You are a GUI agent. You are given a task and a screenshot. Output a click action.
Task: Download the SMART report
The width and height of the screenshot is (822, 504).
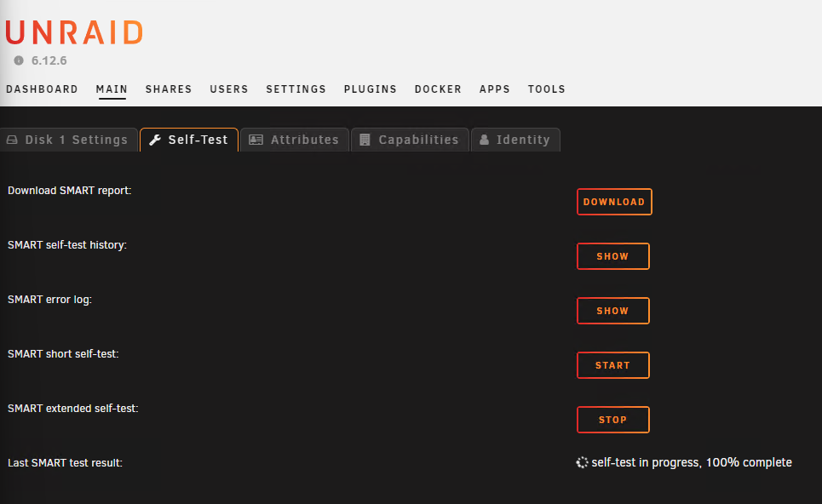pos(614,202)
